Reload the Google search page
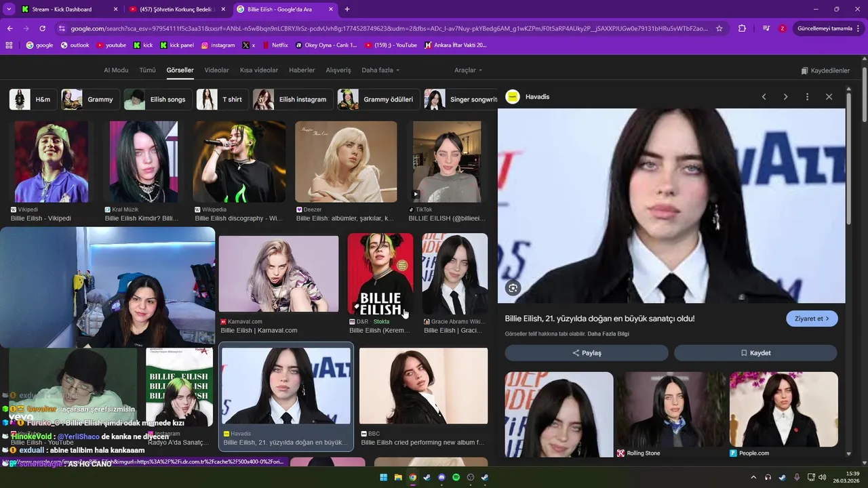The height and width of the screenshot is (488, 868). tap(42, 28)
